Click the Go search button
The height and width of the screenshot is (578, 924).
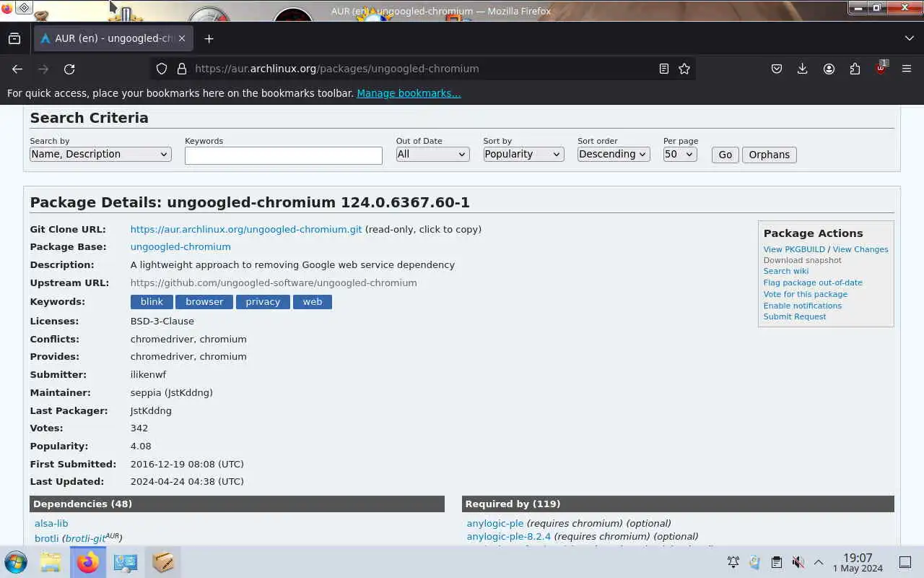(x=725, y=155)
